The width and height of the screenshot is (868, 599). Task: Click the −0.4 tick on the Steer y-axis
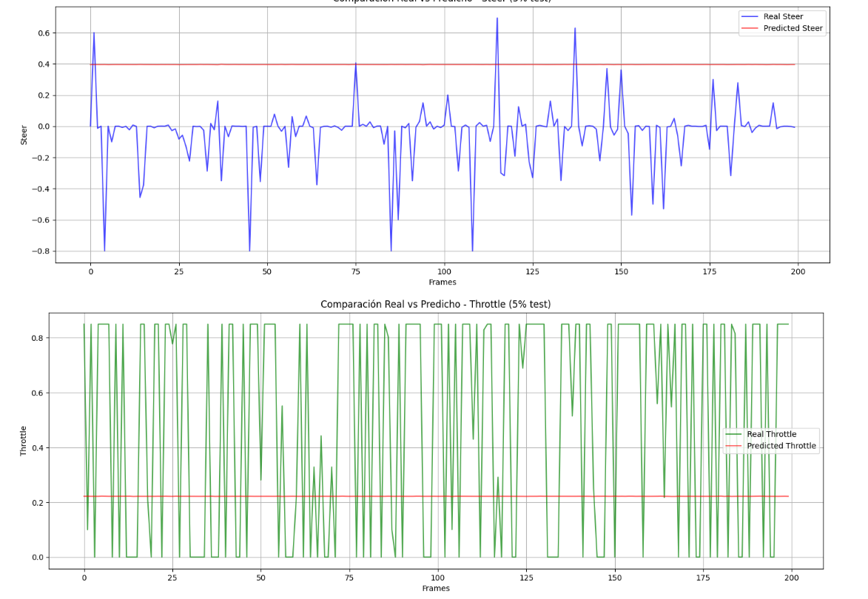coord(41,189)
